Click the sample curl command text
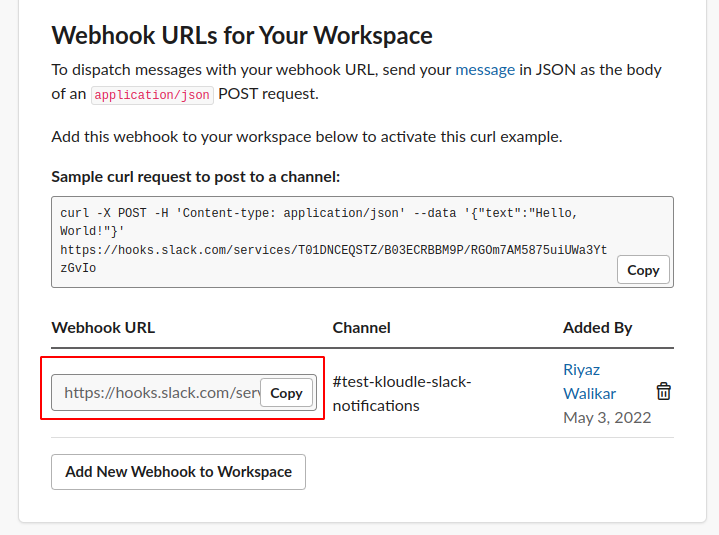 333,240
